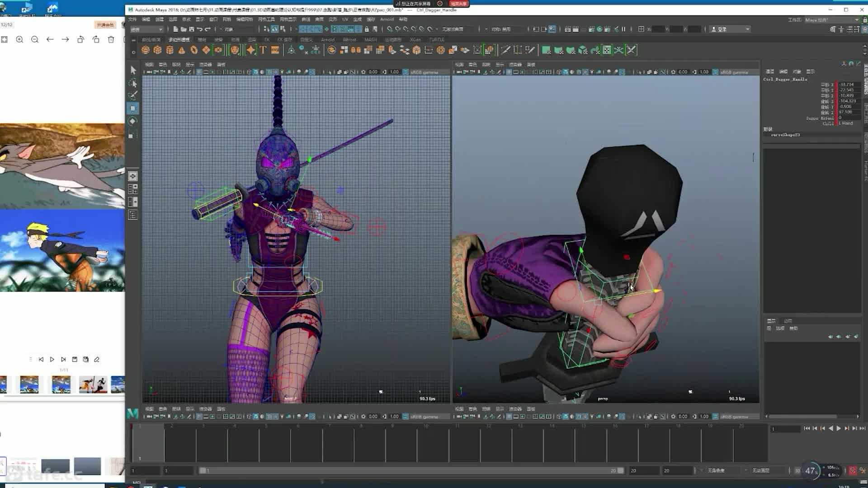868x488 pixels.
Task: Create a polygon cylinder from the shelf
Action: 170,50
